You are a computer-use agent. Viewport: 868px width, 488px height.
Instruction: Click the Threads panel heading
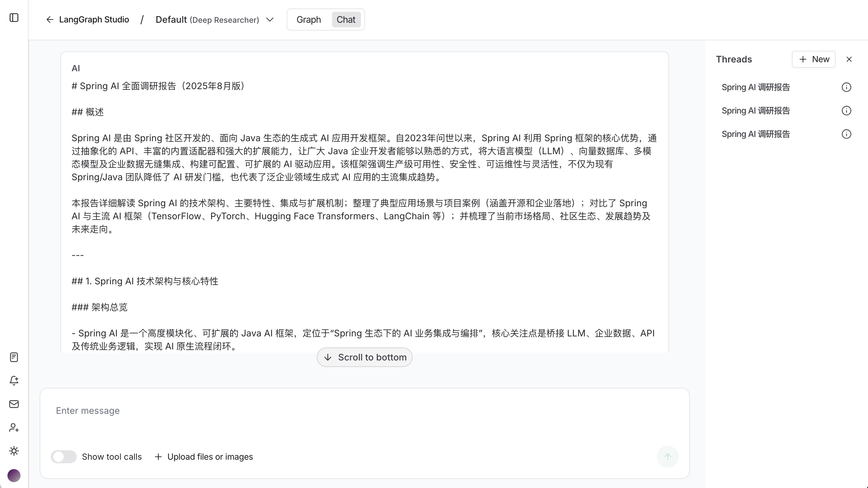point(733,59)
